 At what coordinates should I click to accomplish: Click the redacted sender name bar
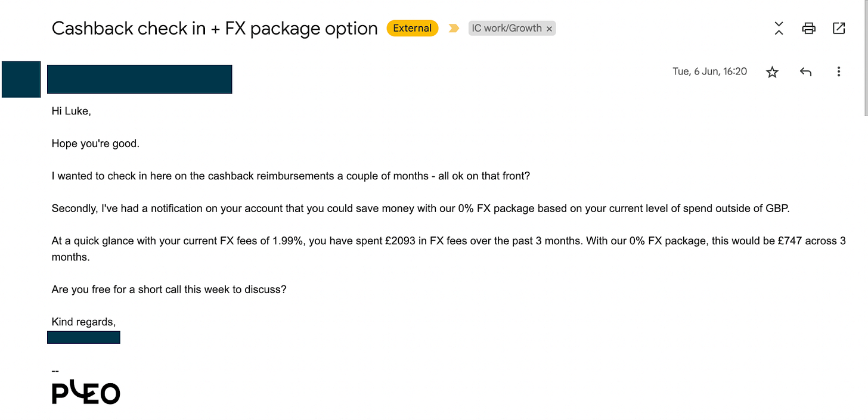coord(139,79)
